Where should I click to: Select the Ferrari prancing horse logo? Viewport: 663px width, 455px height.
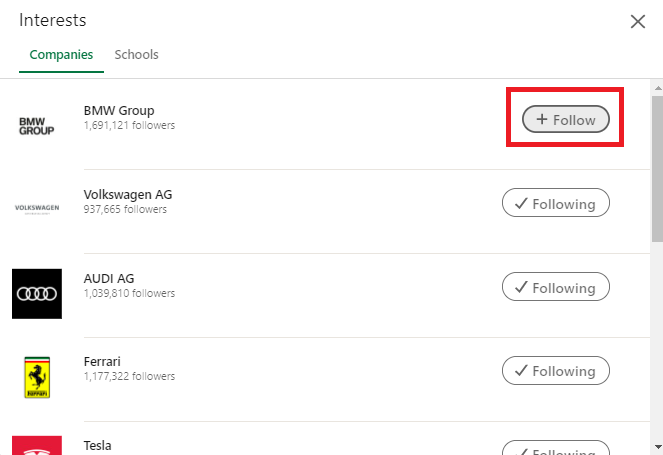[37, 377]
